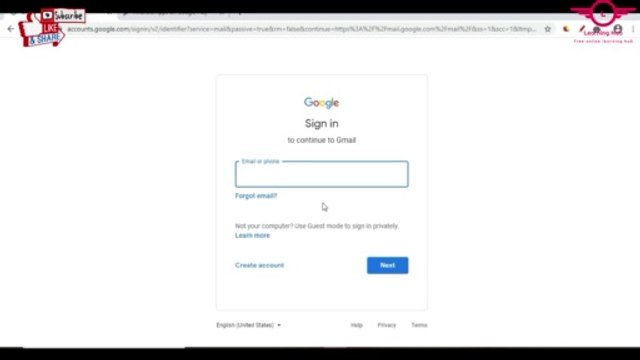The width and height of the screenshot is (640, 360).
Task: Click the blue Next button
Action: [x=387, y=265]
